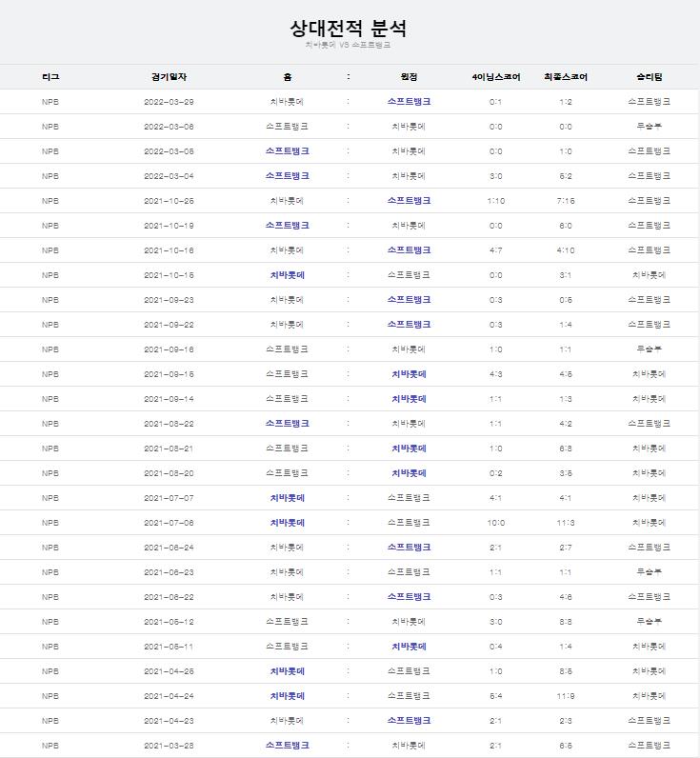Screen dimensions: 700x758
Task: Click NPB league cell in 2021-04-23 row
Action: click(50, 721)
